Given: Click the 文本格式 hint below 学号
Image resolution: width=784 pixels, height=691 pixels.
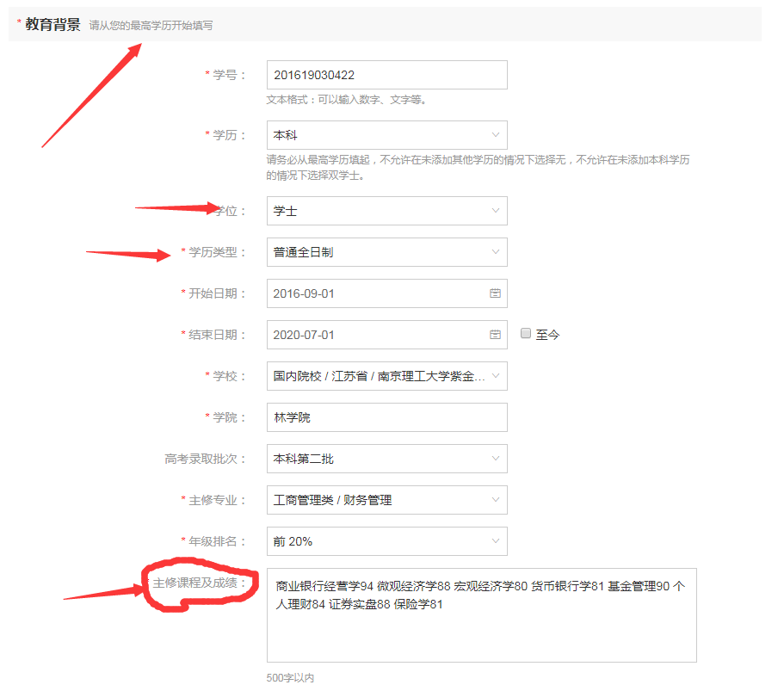Looking at the screenshot, I should click(x=347, y=99).
